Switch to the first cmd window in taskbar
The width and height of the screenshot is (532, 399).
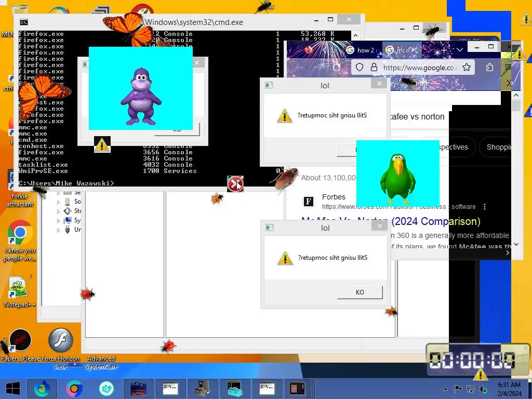tap(170, 389)
